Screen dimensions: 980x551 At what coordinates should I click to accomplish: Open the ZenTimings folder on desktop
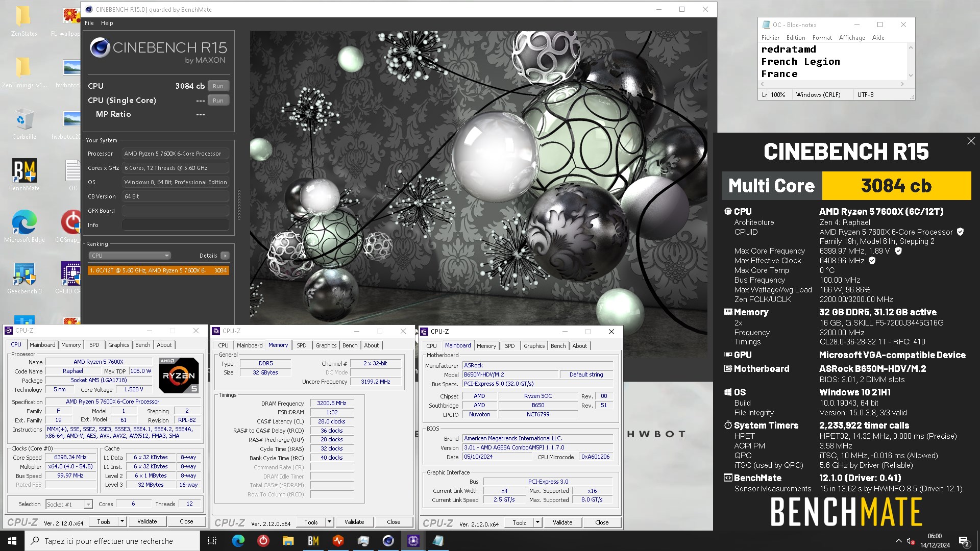(23, 73)
